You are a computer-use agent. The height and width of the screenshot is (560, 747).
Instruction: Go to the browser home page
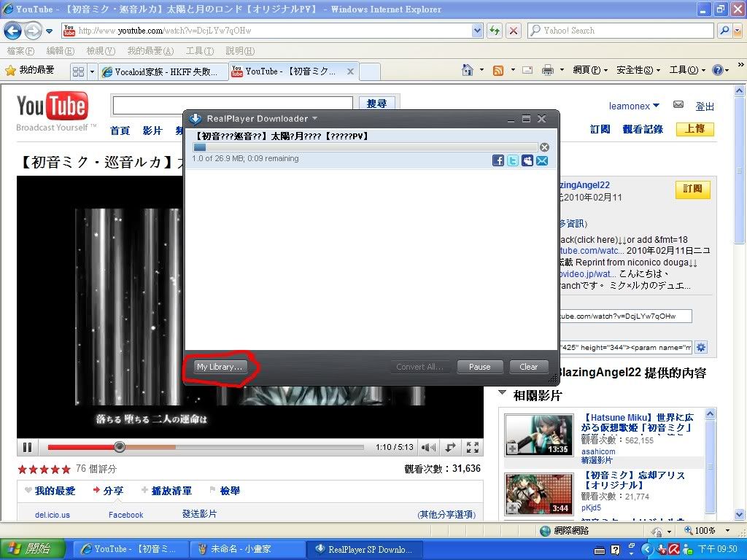(x=468, y=71)
